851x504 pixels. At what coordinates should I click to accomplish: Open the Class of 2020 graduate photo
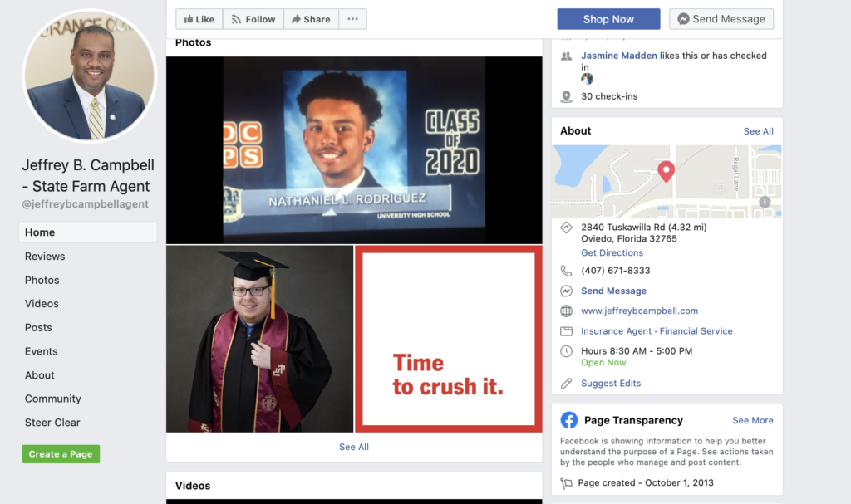tap(354, 150)
